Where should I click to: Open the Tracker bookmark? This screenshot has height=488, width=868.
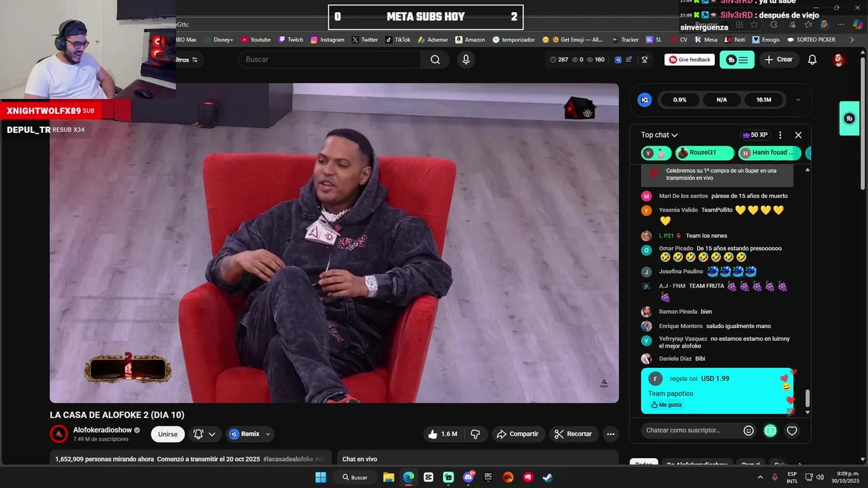(625, 40)
